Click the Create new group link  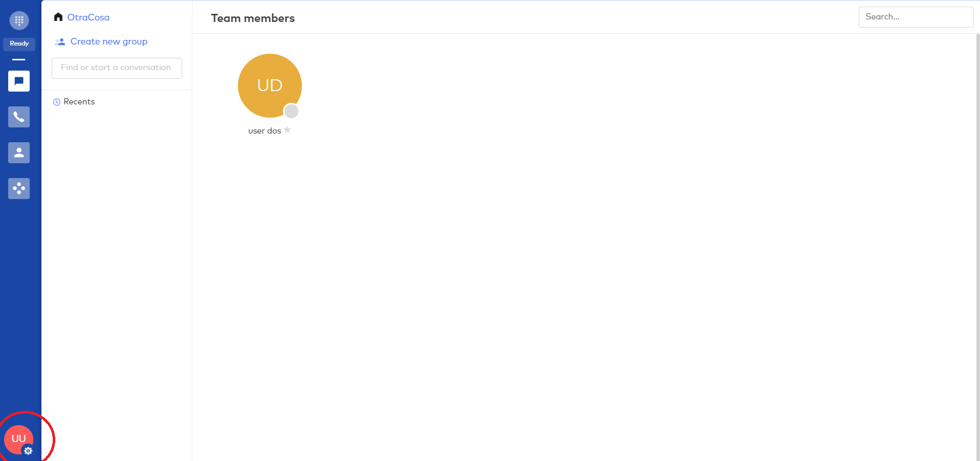pyautogui.click(x=108, y=41)
